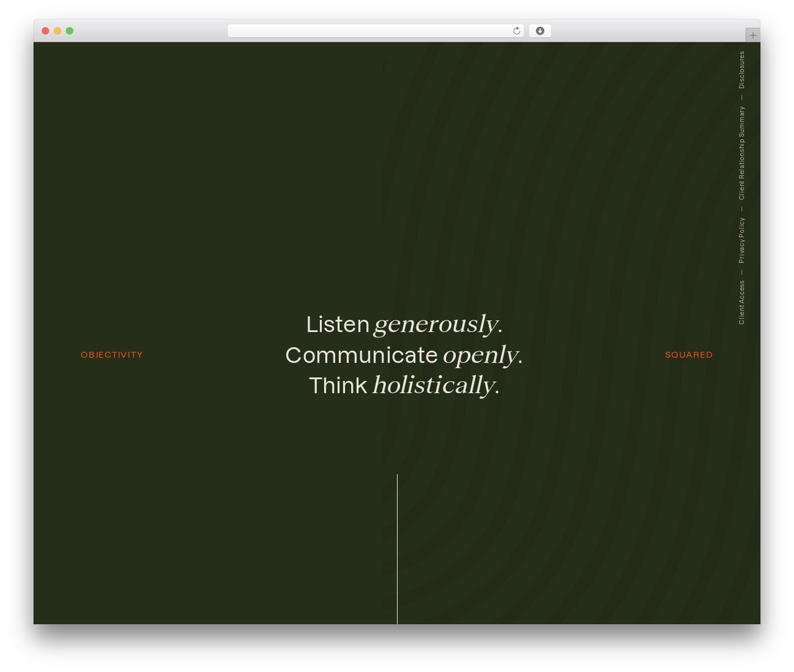This screenshot has height=672, width=794.
Task: Maximize the window using green button
Action: (x=69, y=31)
